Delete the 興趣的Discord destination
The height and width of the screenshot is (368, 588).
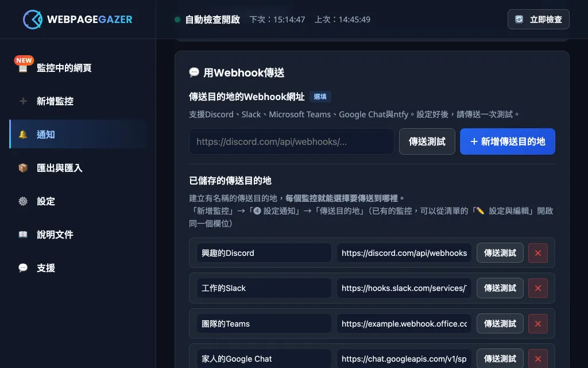click(537, 253)
